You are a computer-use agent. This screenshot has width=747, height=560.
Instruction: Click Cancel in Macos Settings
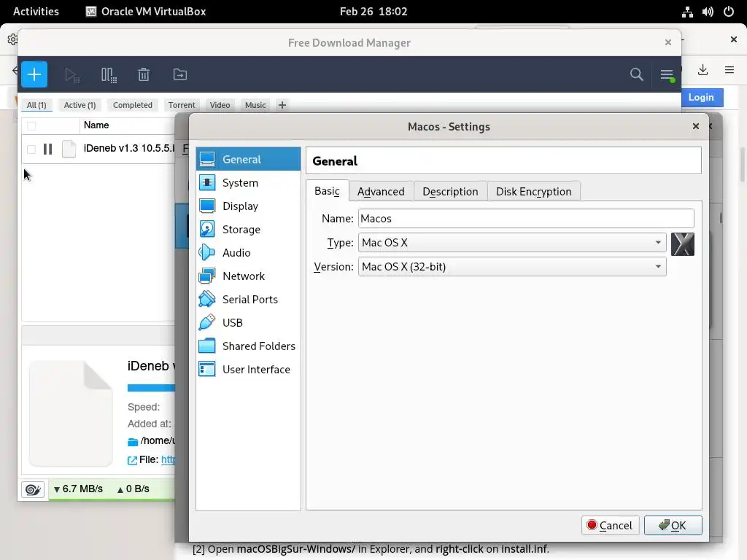pos(610,525)
